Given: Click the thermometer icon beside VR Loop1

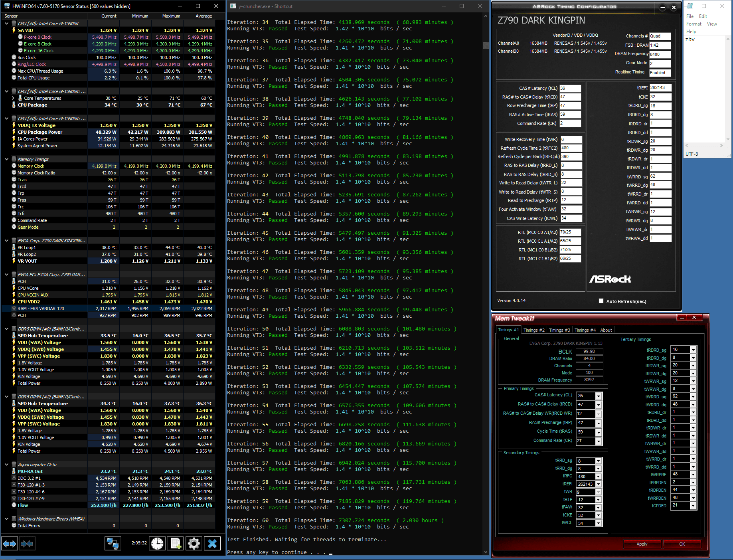Looking at the screenshot, I should tap(14, 247).
